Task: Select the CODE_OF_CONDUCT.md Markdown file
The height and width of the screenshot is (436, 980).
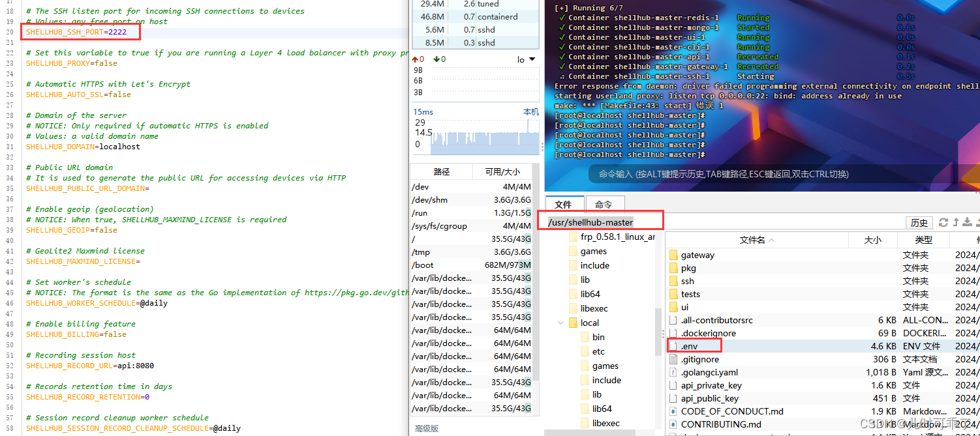Action: 719,411
